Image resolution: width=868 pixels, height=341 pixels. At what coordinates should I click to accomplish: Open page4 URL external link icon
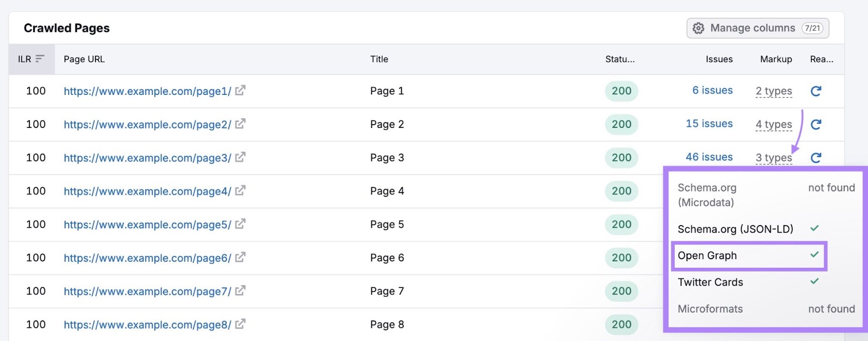(240, 191)
